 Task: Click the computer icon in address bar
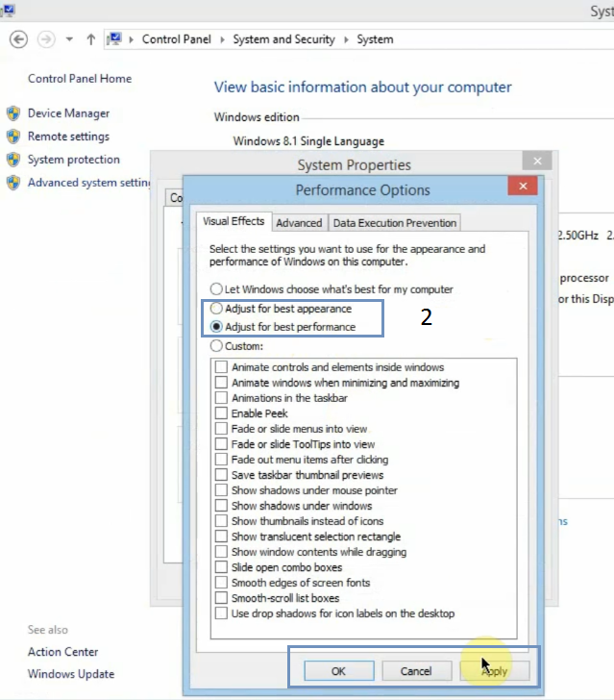[114, 39]
